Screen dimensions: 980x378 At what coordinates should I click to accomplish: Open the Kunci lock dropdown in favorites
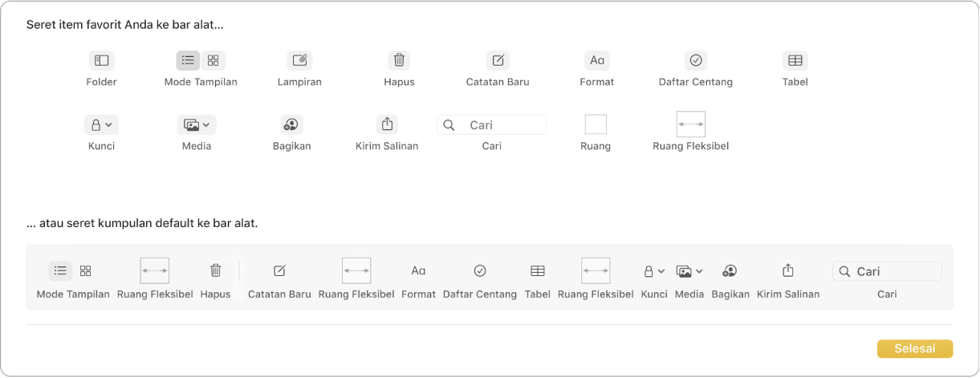coord(101,124)
